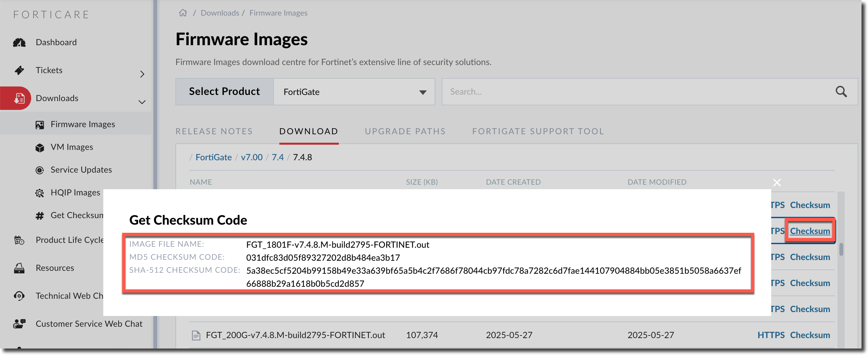Open Service Updates in the sidebar
The image size is (868, 355).
[81, 170]
